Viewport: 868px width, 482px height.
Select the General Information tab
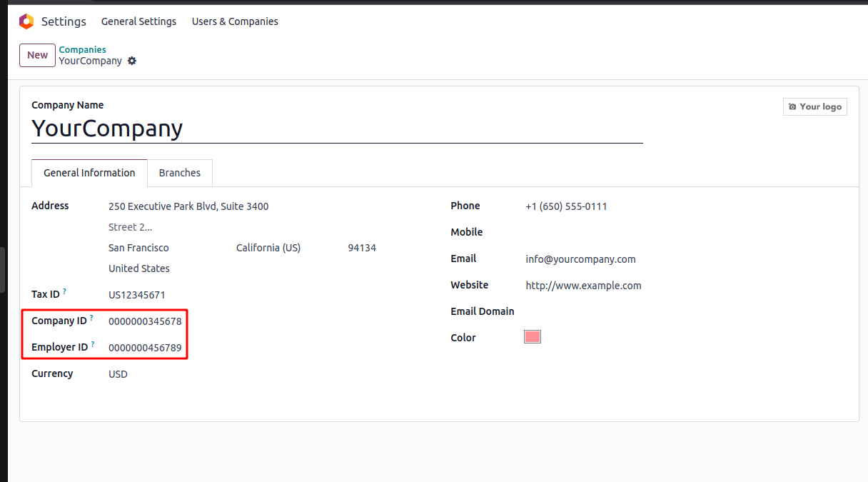pyautogui.click(x=89, y=173)
